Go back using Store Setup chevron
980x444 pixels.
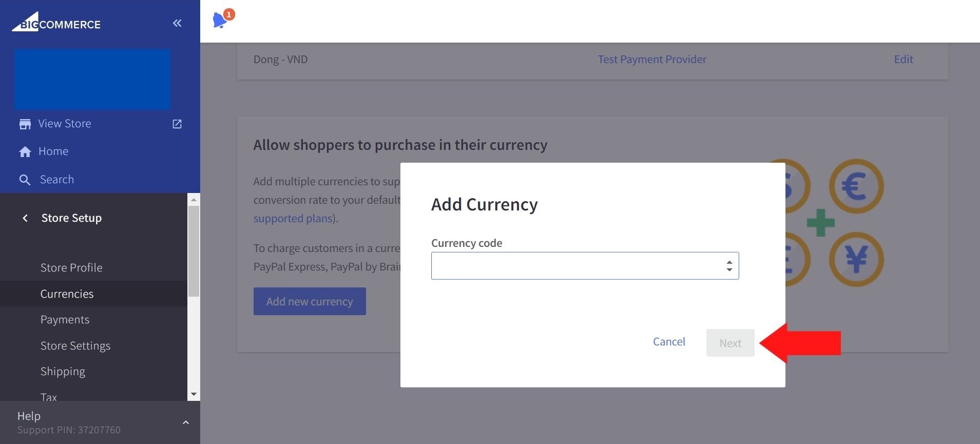click(25, 218)
